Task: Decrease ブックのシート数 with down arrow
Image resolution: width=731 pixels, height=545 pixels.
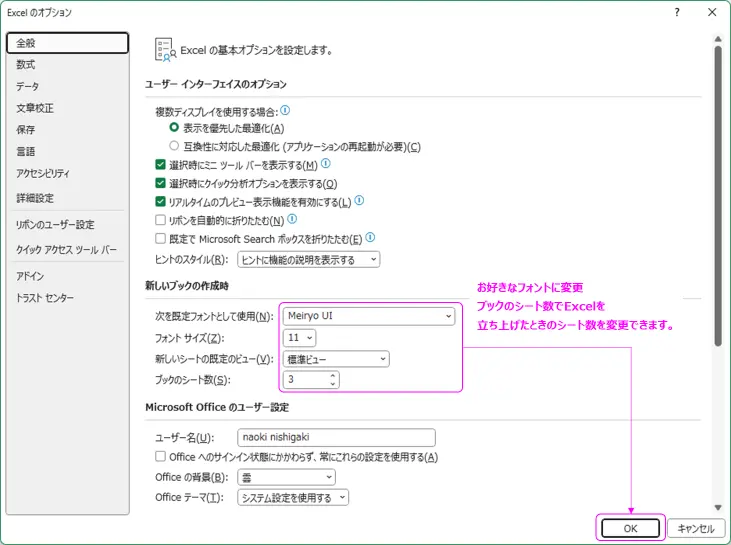Action: (x=332, y=383)
